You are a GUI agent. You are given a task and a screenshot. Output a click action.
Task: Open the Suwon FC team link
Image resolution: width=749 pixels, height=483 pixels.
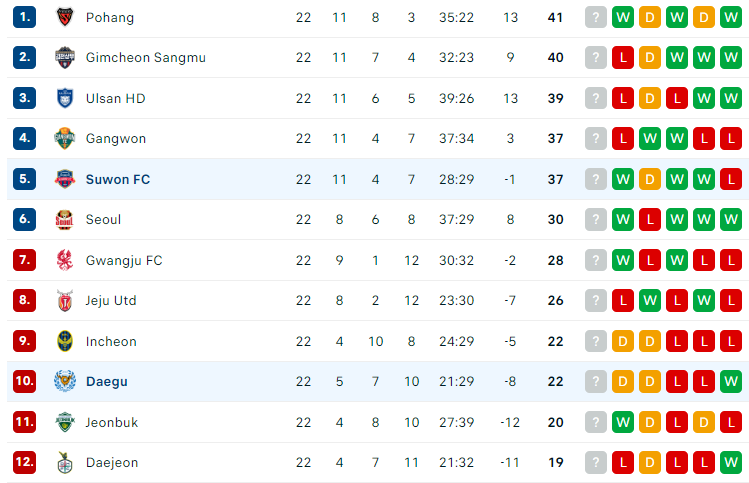(118, 180)
